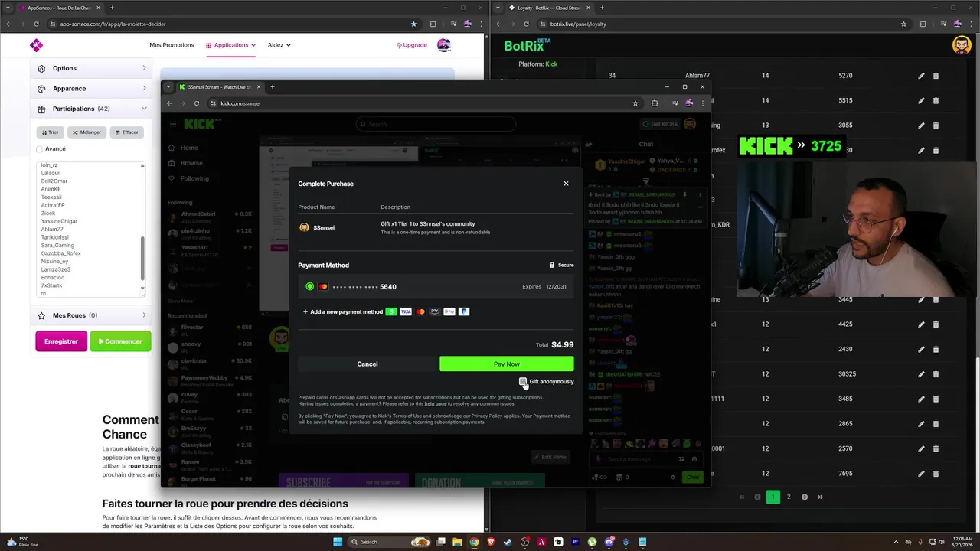Switch to Loyalty BotRix browser tab

point(550,8)
